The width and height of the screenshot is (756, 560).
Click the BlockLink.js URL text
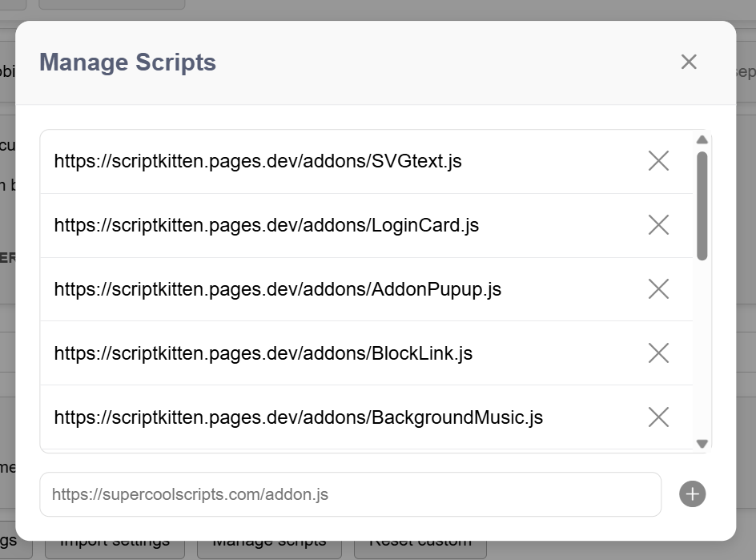tap(263, 353)
